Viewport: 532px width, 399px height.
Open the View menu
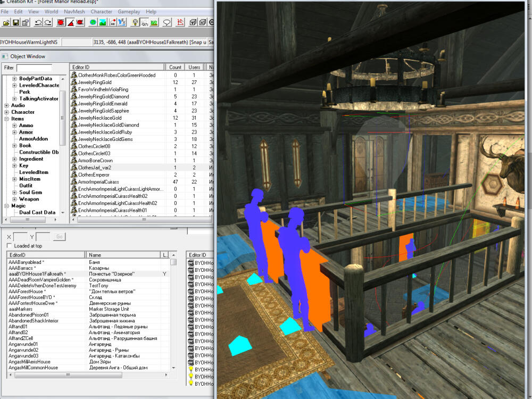point(33,12)
